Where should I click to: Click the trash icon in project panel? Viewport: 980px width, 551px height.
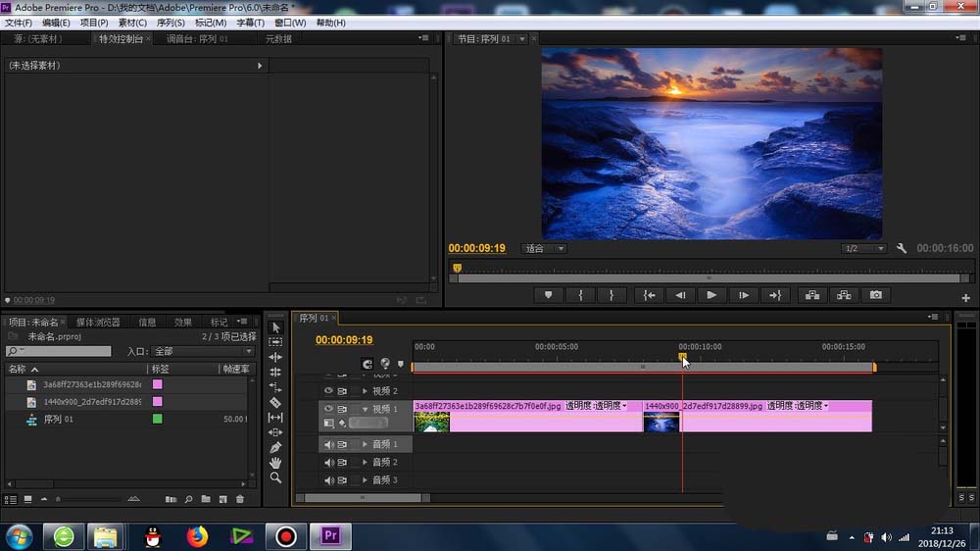coord(240,500)
